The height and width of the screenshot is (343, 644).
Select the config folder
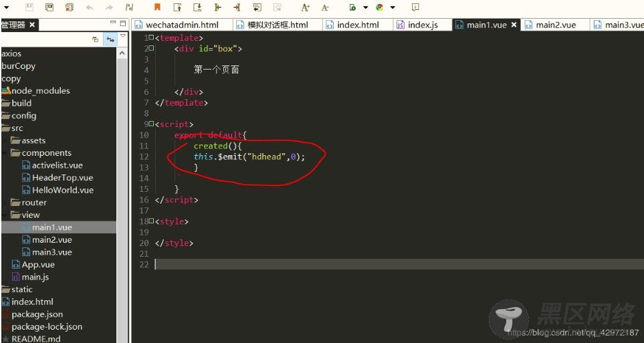(24, 116)
